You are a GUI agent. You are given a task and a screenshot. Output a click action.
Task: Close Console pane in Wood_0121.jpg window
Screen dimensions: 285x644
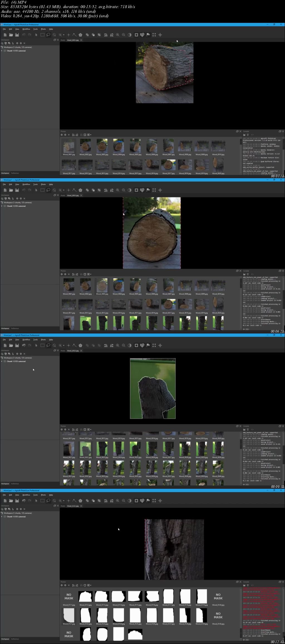(x=283, y=582)
